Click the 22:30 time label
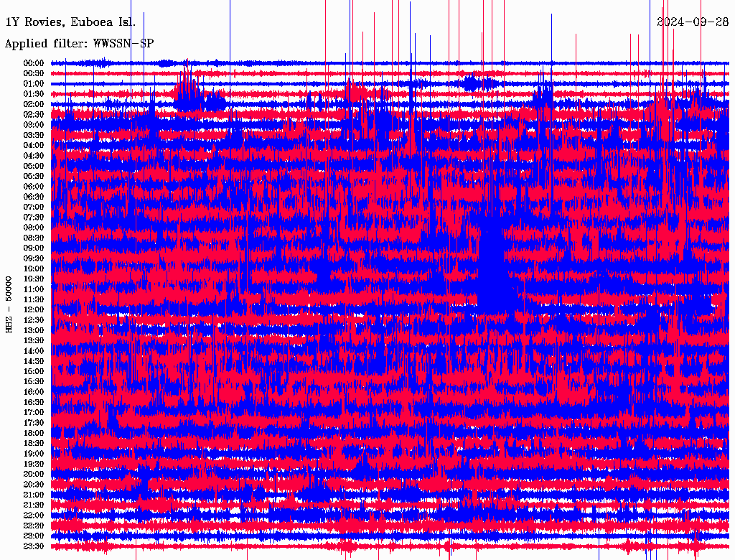735x560 pixels. (x=34, y=526)
